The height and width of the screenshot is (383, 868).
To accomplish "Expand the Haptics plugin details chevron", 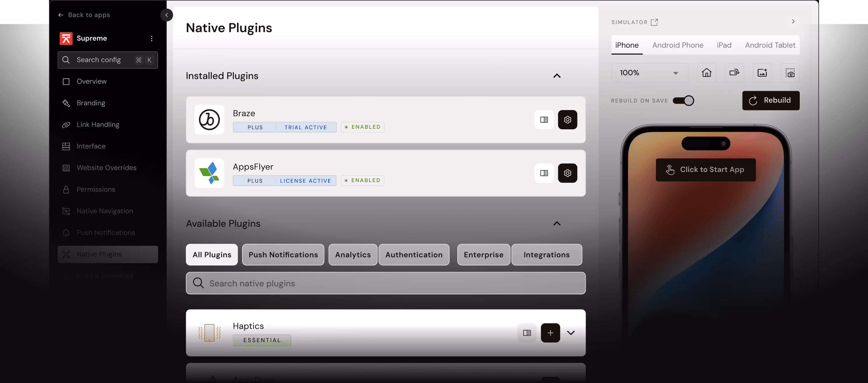I will [571, 333].
